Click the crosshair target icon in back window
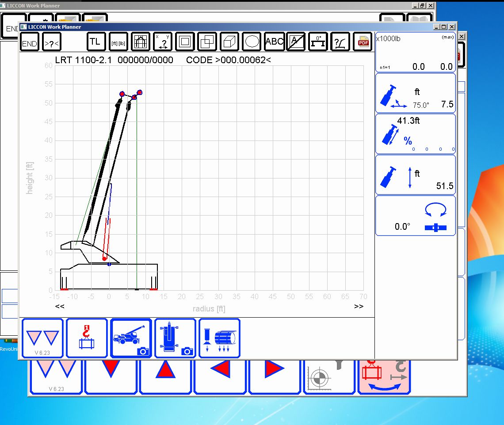The height and width of the screenshot is (425, 504). click(x=329, y=377)
